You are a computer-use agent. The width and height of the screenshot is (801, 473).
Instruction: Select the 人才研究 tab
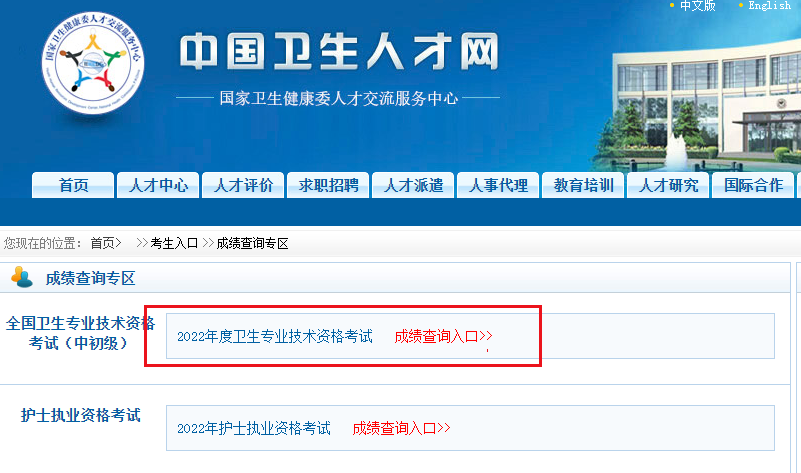click(x=668, y=185)
